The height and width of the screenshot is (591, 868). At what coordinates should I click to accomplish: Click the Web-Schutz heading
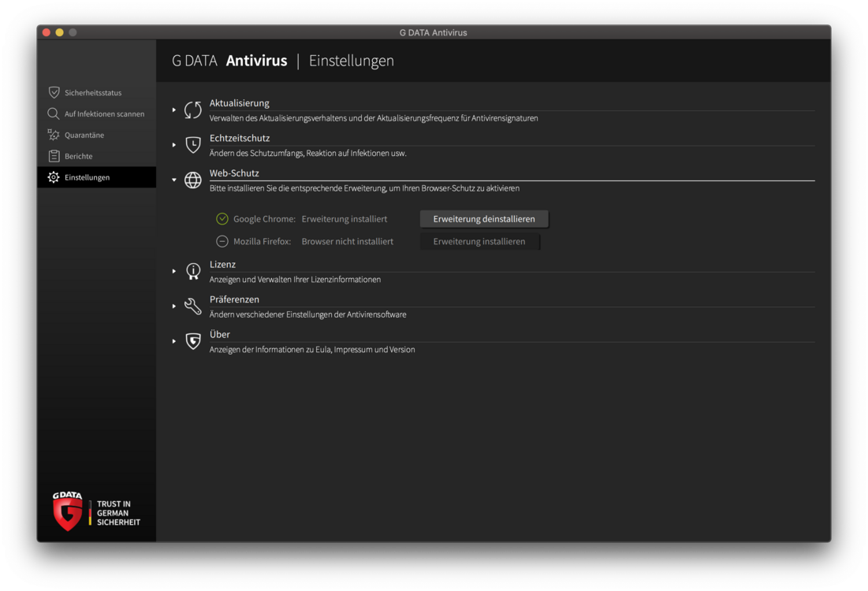(234, 173)
